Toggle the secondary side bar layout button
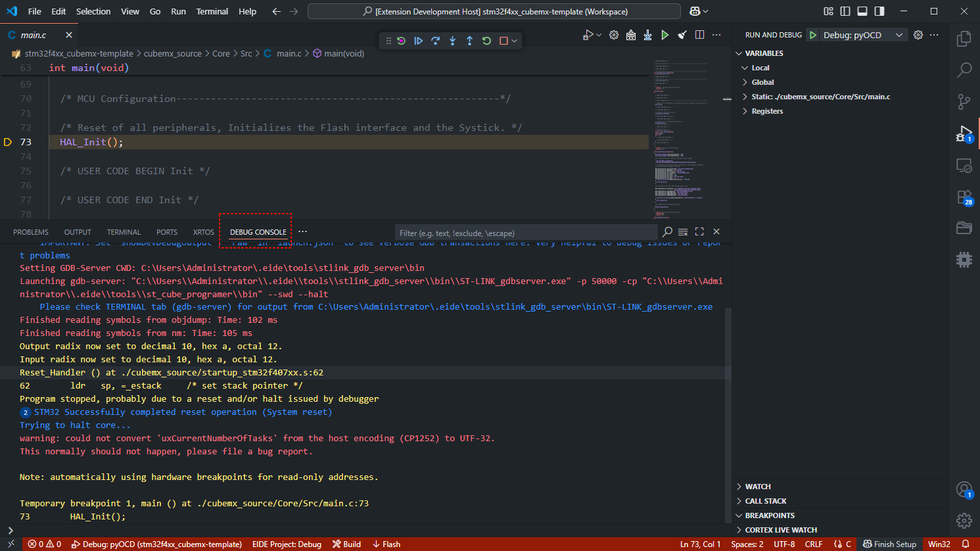 (x=879, y=11)
